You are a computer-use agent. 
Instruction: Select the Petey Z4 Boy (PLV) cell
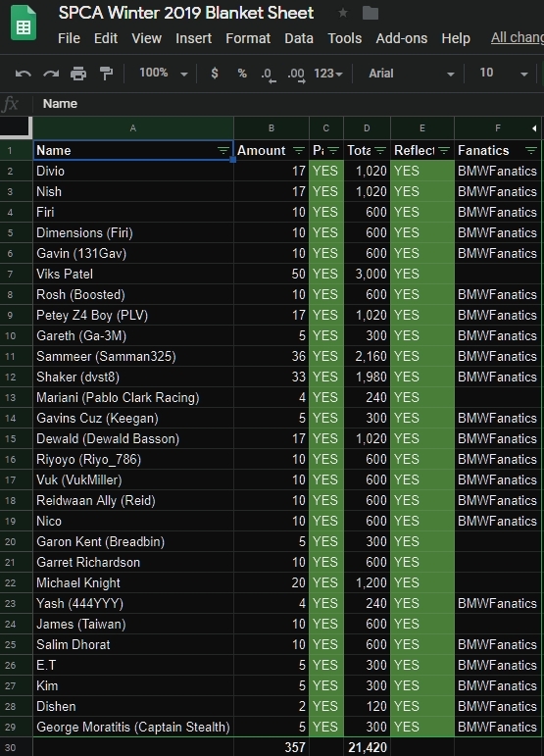133,316
